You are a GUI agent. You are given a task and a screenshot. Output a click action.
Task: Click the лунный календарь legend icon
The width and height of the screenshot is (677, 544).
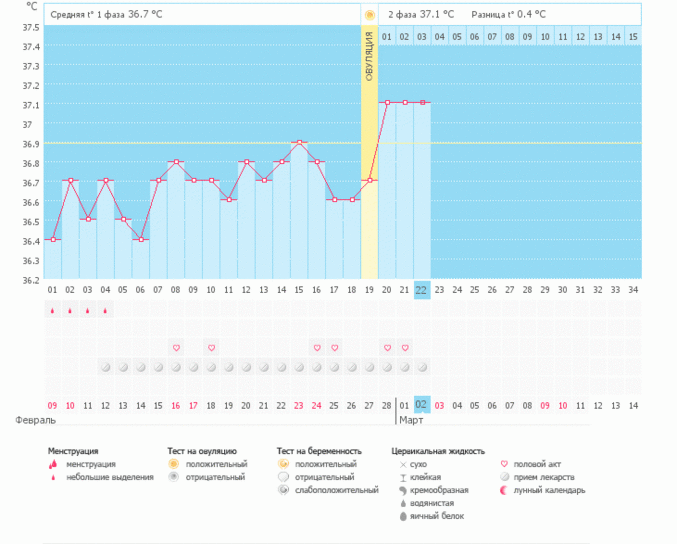504,490
